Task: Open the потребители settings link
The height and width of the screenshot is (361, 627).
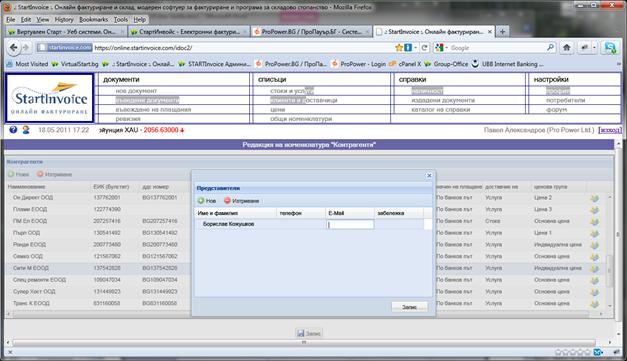Action: [x=565, y=100]
